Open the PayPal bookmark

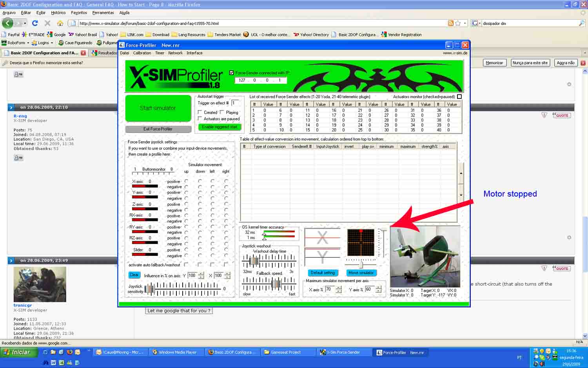pos(11,35)
